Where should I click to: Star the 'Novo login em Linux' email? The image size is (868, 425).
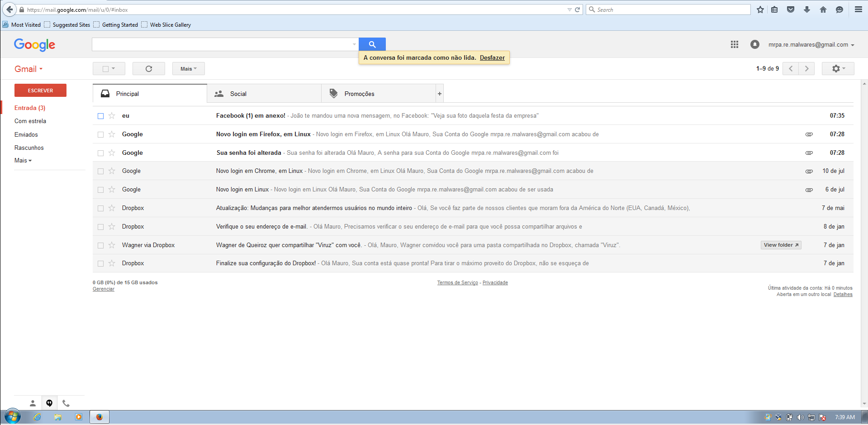coord(112,189)
